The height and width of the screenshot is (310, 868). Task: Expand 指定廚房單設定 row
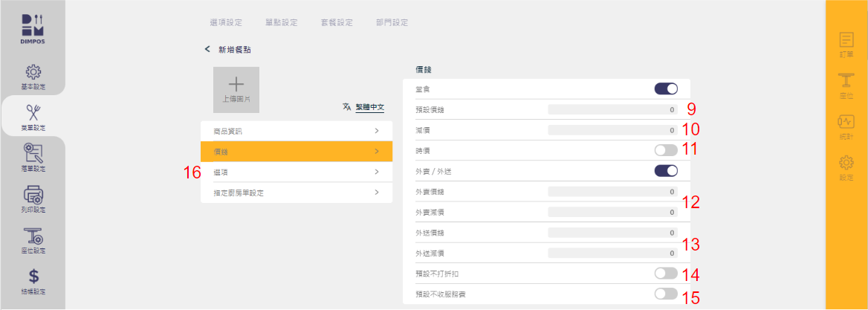[297, 193]
